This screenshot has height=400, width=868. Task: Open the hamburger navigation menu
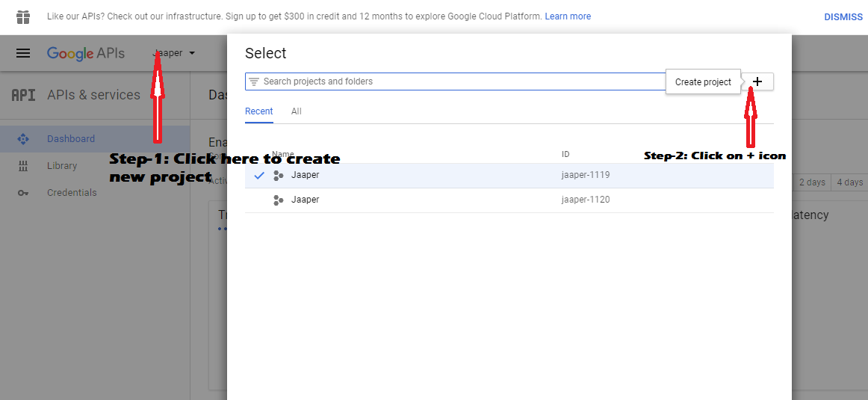[x=22, y=53]
